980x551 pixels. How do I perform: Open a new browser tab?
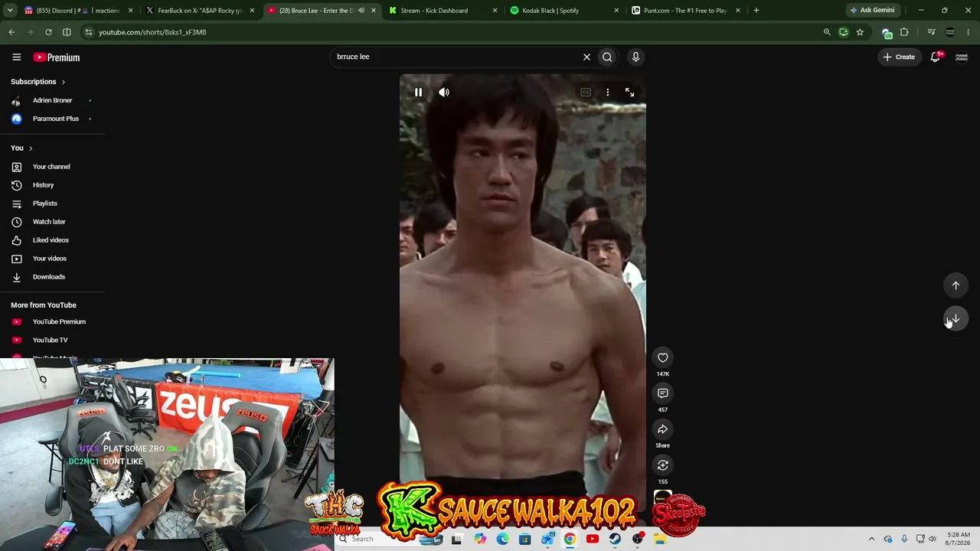[756, 11]
